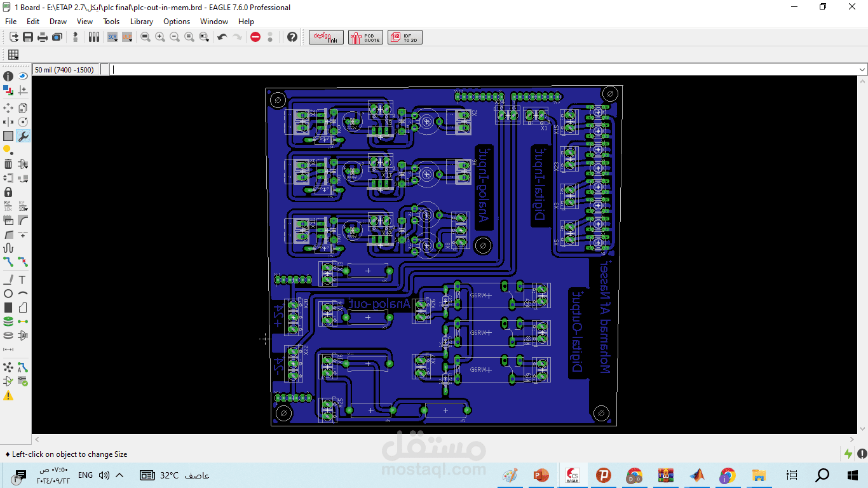Select the Group tool

8,136
